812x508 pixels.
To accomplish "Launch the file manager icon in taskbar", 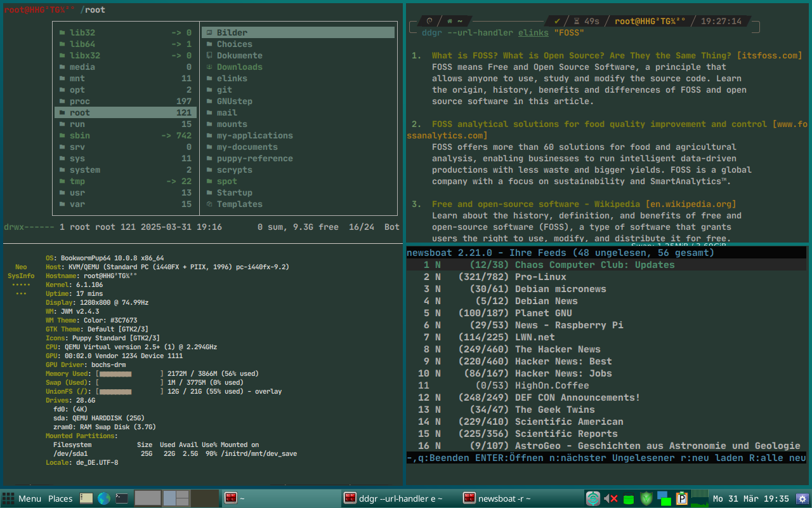I will point(86,498).
